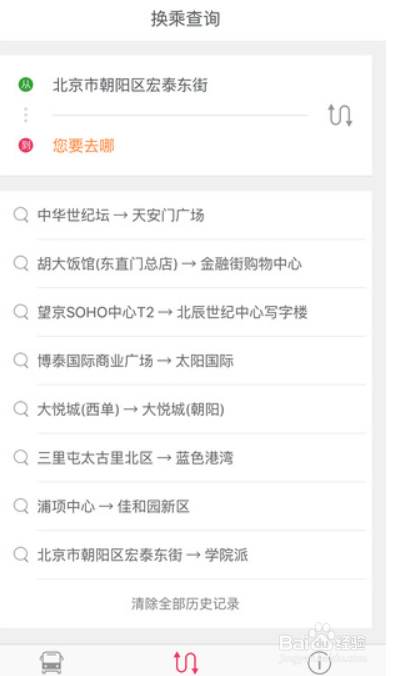The width and height of the screenshot is (396, 676).
Task: Select the transfer query tab icon at the bottom
Action: [186, 663]
